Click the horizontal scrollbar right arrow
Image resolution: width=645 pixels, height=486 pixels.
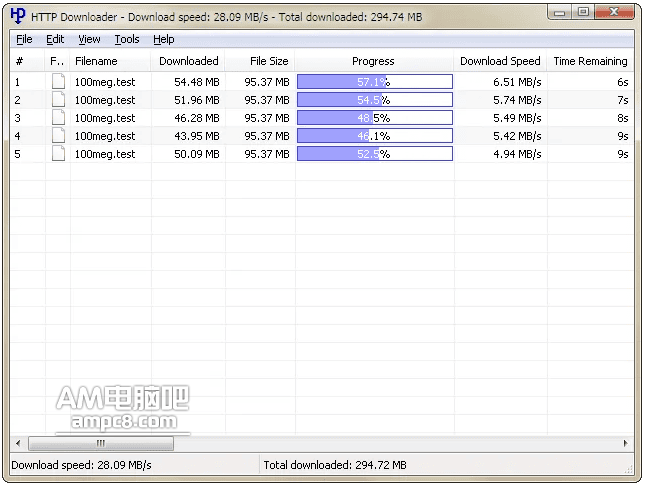pos(626,443)
